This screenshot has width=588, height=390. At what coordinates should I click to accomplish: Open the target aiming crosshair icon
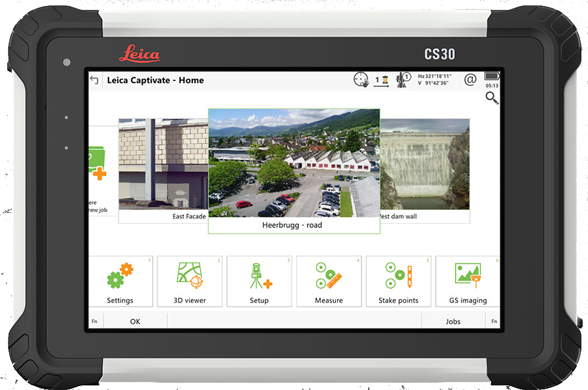pyautogui.click(x=361, y=80)
